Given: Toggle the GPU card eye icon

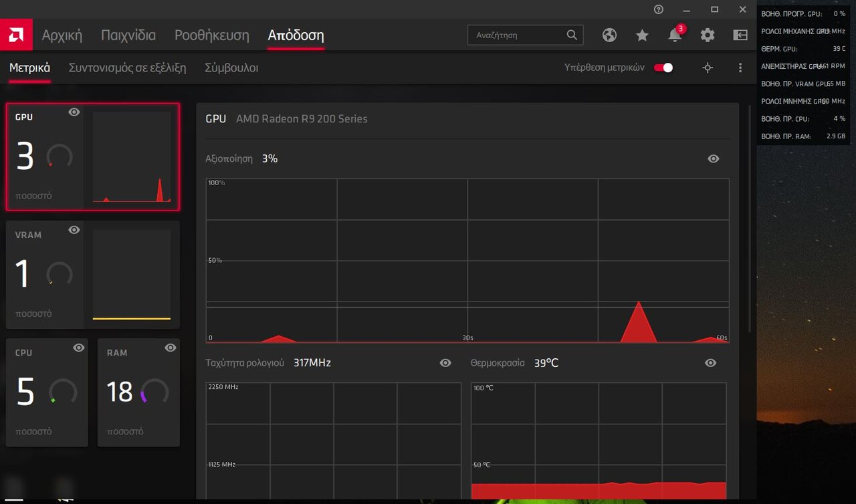Looking at the screenshot, I should click(x=74, y=112).
